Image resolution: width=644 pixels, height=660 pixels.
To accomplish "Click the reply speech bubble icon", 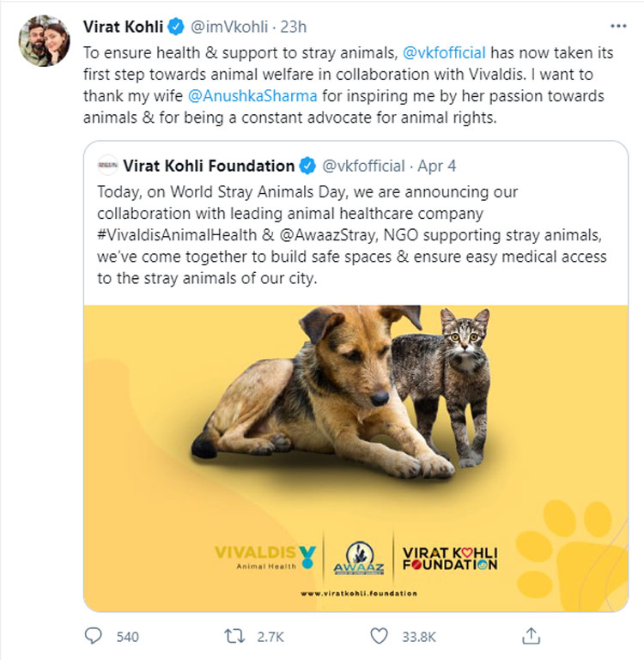I will click(x=94, y=636).
